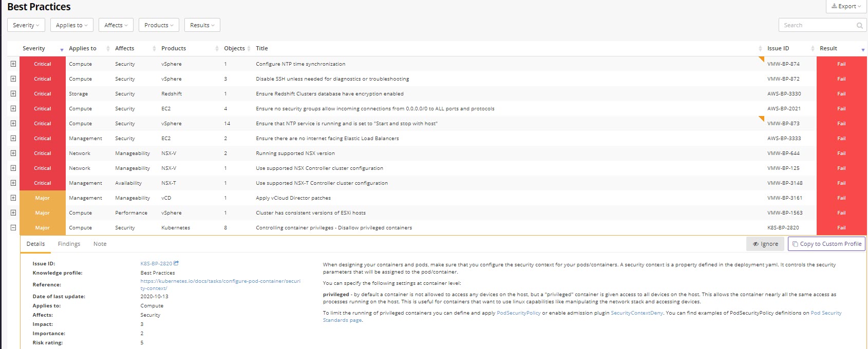The image size is (868, 349).
Task: Click the search magnifier icon
Action: click(x=859, y=25)
